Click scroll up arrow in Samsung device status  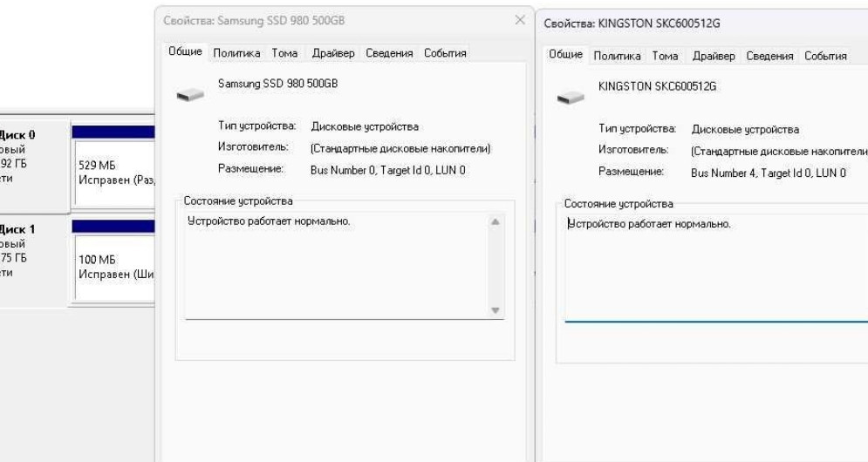click(x=496, y=222)
